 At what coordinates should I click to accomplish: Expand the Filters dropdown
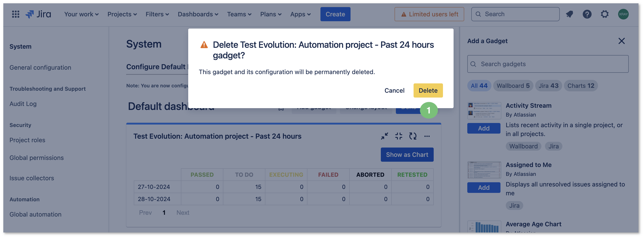157,14
